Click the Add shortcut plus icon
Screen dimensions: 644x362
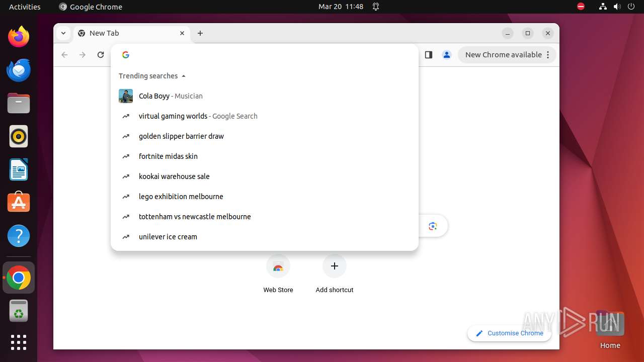pyautogui.click(x=335, y=266)
